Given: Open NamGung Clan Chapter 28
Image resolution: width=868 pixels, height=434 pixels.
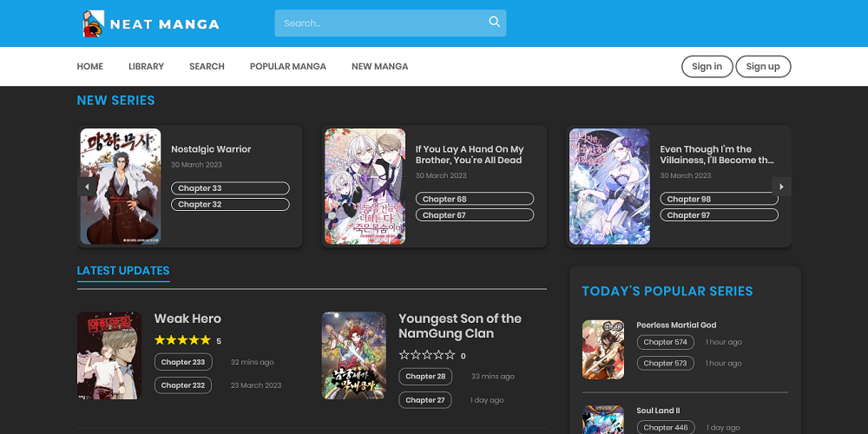Looking at the screenshot, I should (425, 377).
